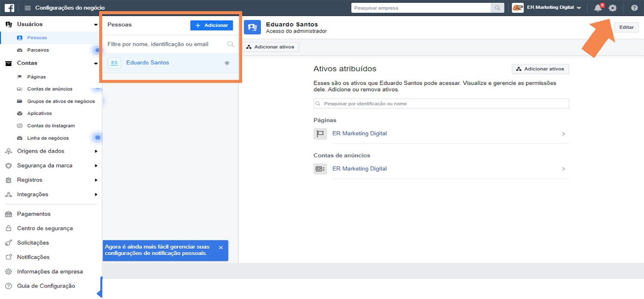The width and height of the screenshot is (644, 299).
Task: Click the settings gear icon in header
Action: (x=613, y=8)
